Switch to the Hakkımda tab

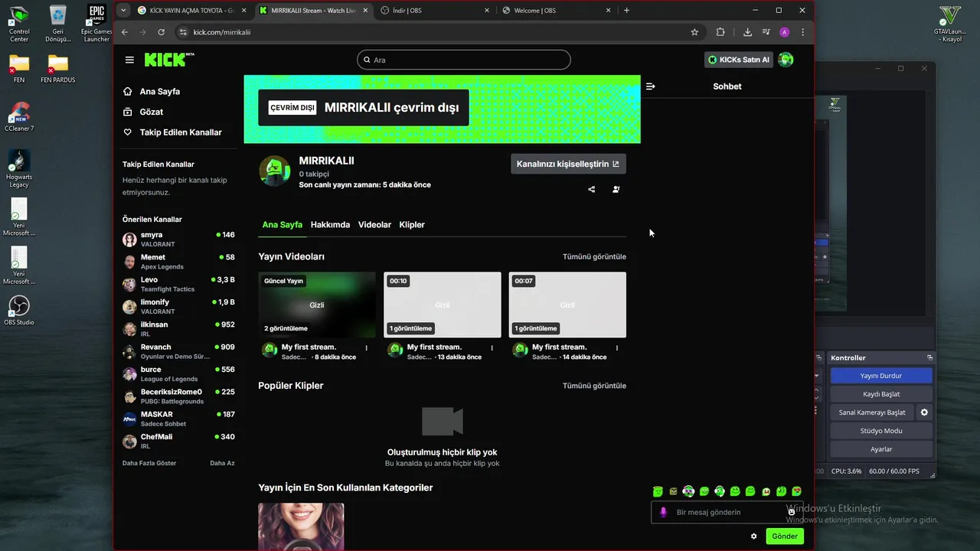pos(330,225)
